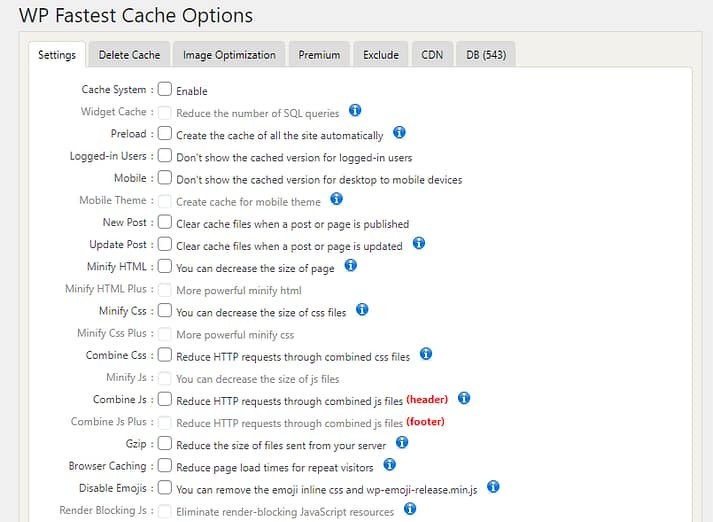Go to the Premium tab
Screen dimensions: 713x522
tap(319, 55)
